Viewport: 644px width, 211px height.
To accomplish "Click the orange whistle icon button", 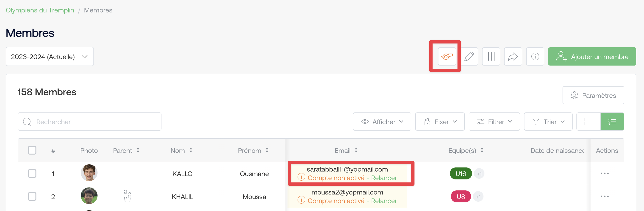I will coord(447,56).
